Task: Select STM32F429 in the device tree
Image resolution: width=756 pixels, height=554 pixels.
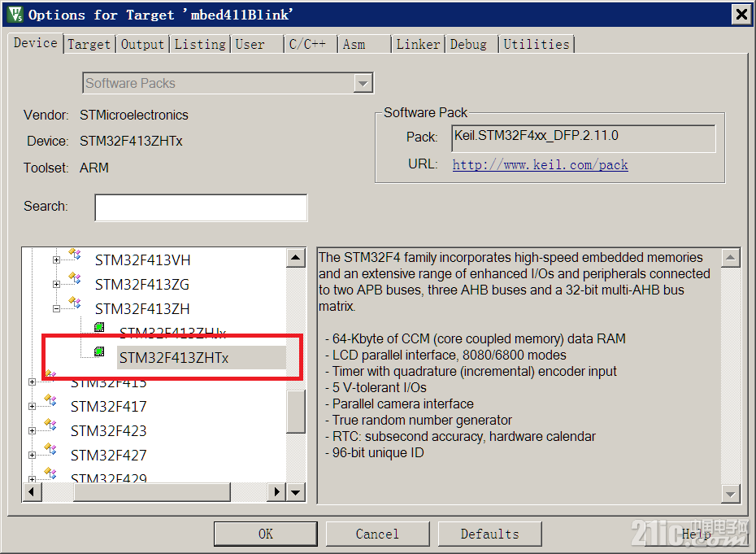Action: (x=108, y=478)
